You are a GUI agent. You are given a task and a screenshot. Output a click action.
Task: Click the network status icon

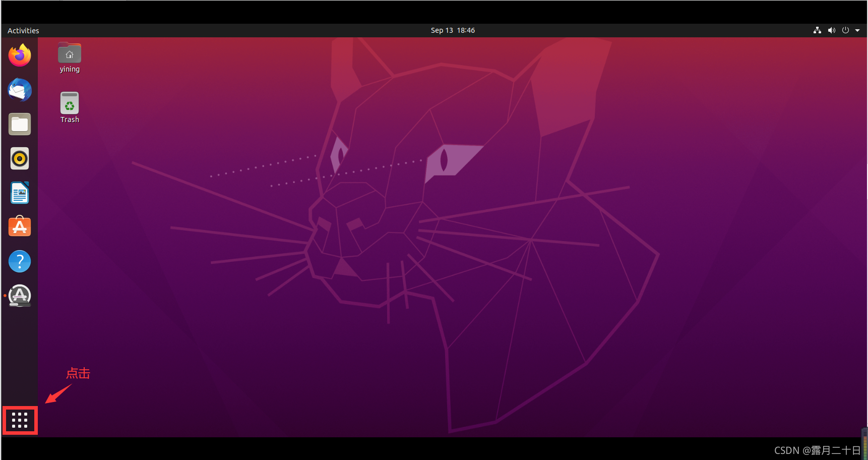pyautogui.click(x=817, y=30)
